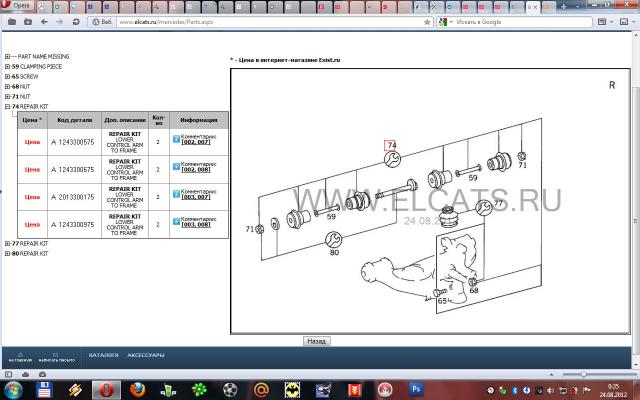
Task: Open the Batman icon app in taskbar
Action: coord(292,390)
